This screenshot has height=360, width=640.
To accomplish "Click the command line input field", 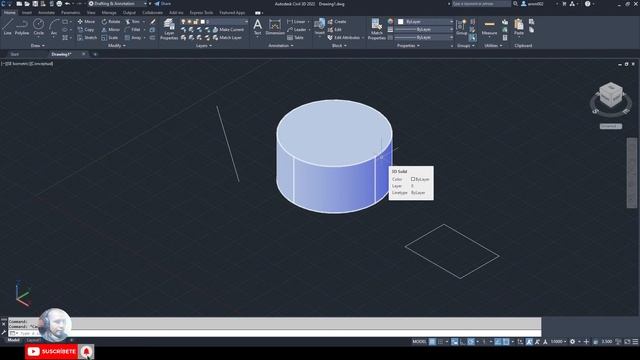I will (276, 333).
